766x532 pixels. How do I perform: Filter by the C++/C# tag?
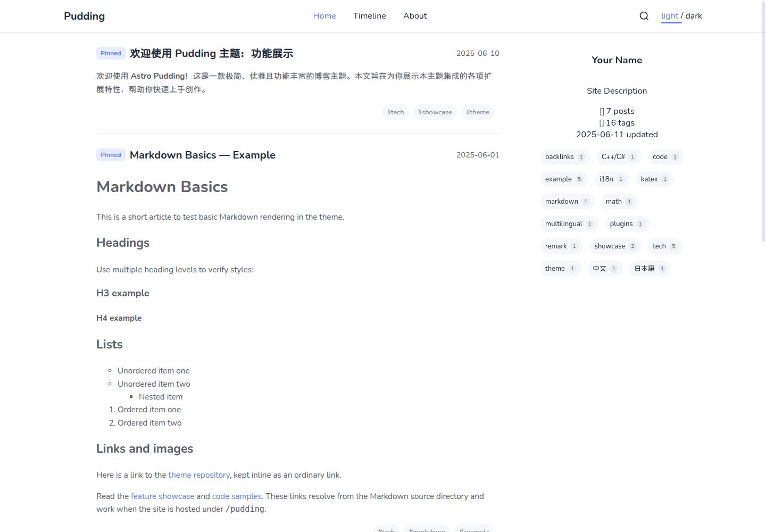pos(619,157)
